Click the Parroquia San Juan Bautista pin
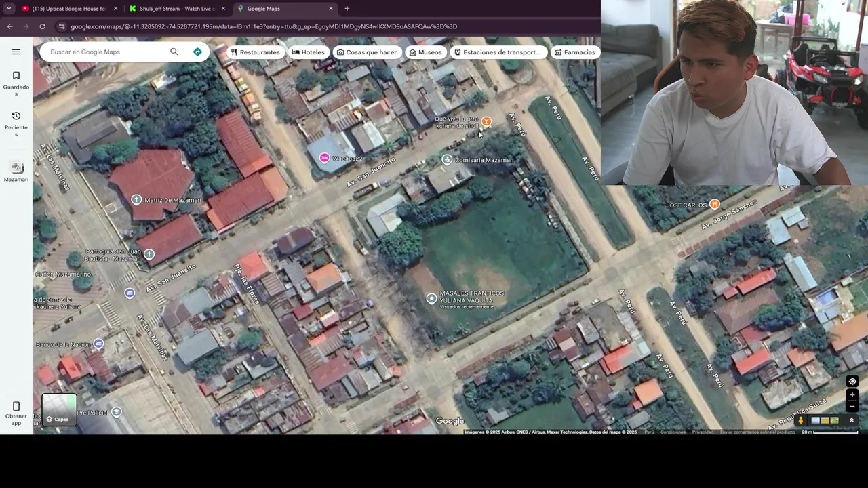 pos(149,254)
